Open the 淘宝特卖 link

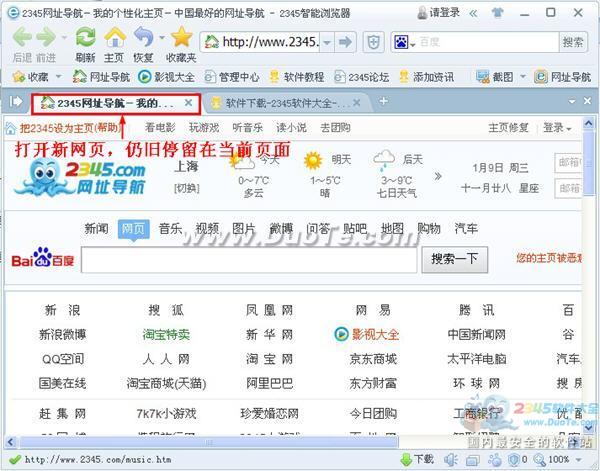coord(166,334)
